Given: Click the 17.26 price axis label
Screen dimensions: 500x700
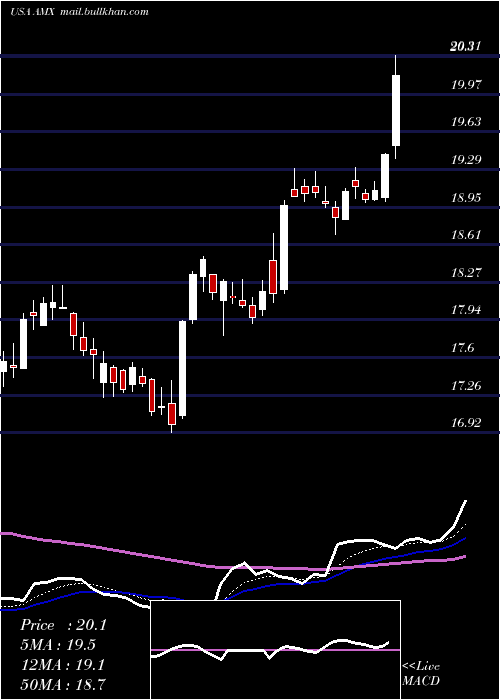Looking at the screenshot, I should [x=466, y=385].
